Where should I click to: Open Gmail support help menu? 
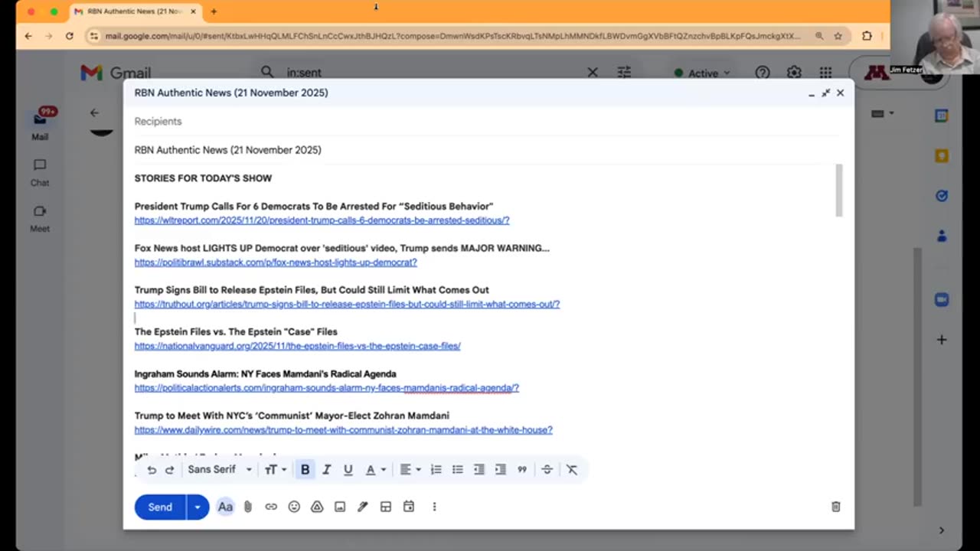(x=763, y=73)
